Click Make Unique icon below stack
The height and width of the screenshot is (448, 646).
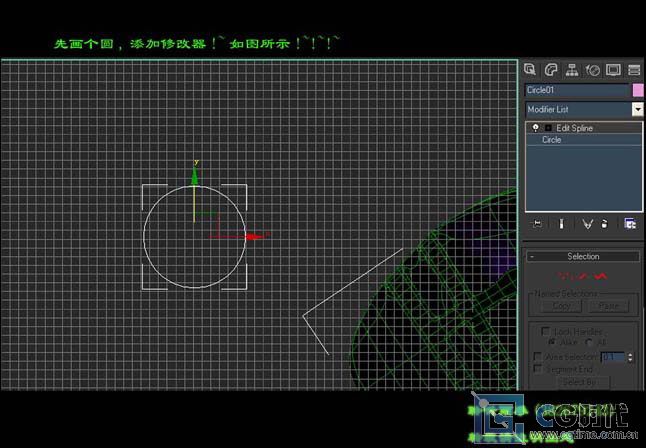pyautogui.click(x=587, y=224)
